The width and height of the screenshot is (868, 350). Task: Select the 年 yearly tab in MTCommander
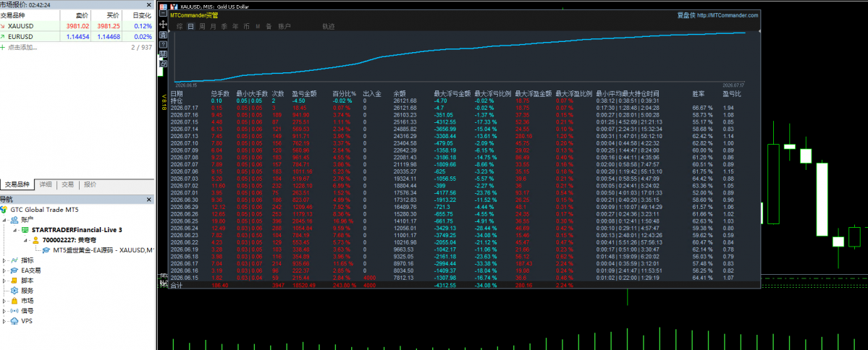pos(235,26)
